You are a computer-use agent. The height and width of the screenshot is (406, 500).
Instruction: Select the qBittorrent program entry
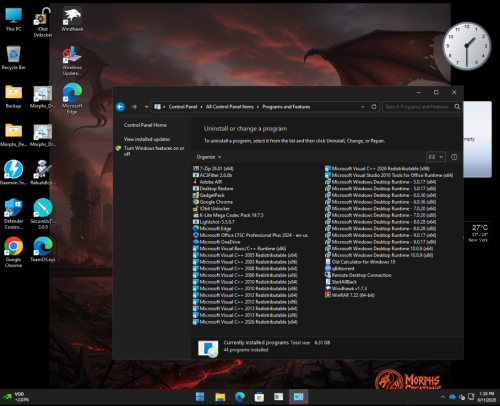pyautogui.click(x=340, y=269)
